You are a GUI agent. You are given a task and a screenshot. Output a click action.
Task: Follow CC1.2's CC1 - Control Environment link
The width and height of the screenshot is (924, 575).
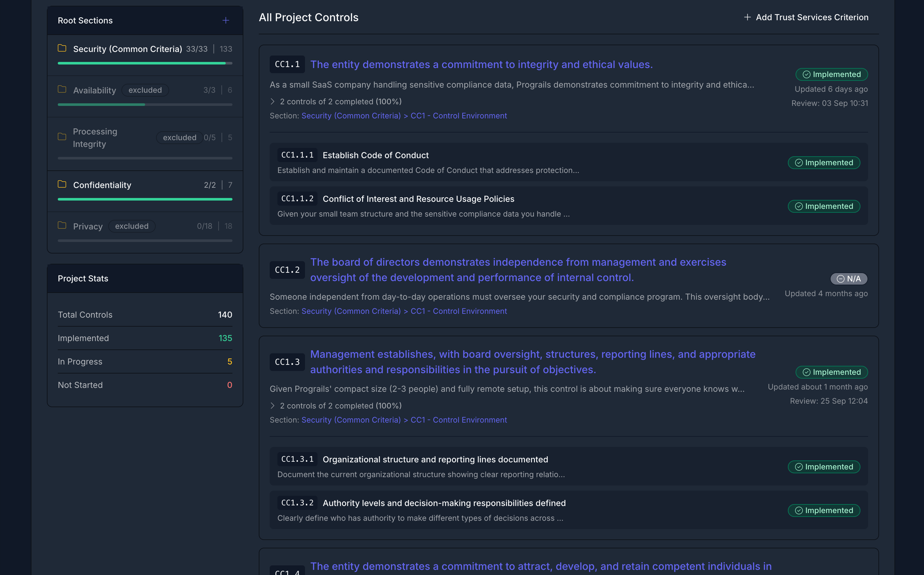pyautogui.click(x=458, y=311)
